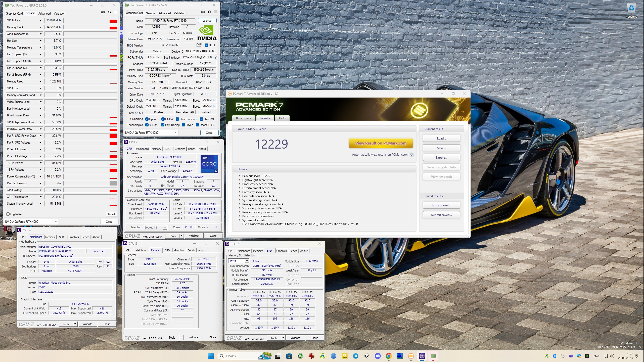Expand Benchmark information in PCMark details
Image resolution: width=644 pixels, height=362 pixels.
[x=240, y=216]
